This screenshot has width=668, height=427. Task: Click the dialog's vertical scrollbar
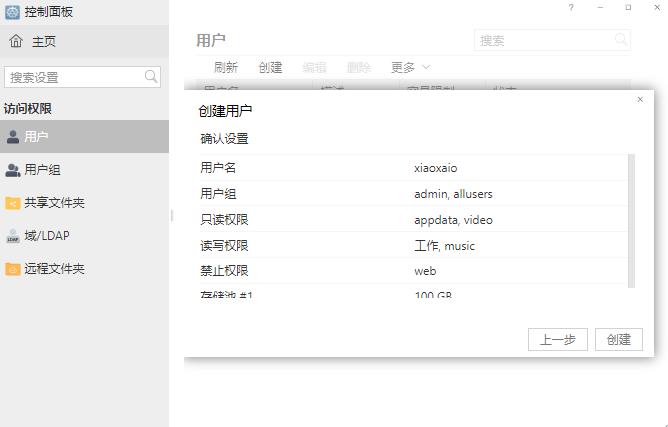pyautogui.click(x=630, y=220)
